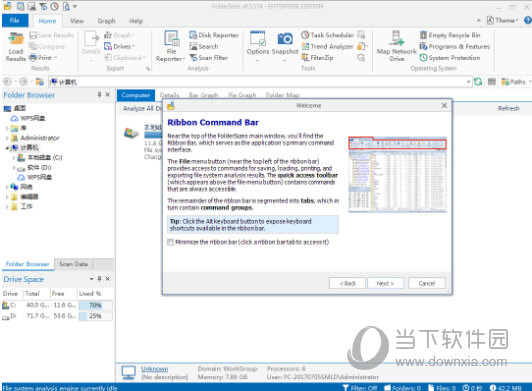Open the Options dialog icon

pos(258,38)
